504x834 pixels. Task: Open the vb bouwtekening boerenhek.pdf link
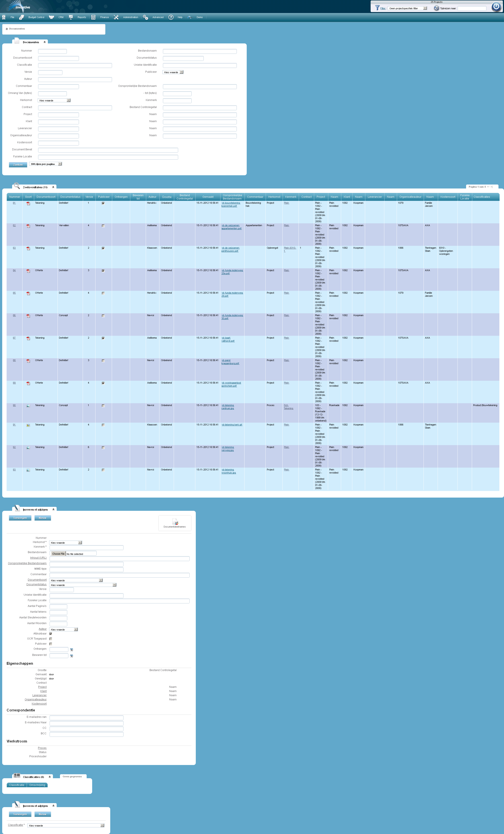click(231, 204)
